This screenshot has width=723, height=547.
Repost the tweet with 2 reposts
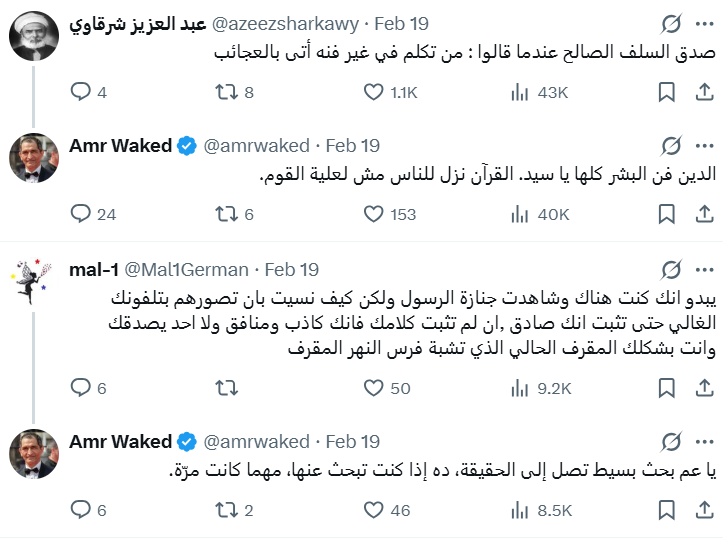227,510
